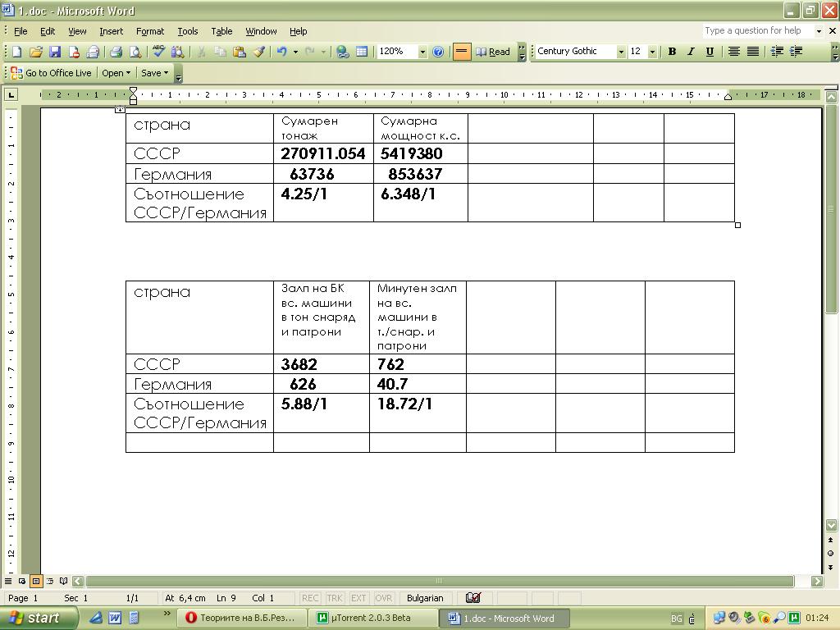Switch to Read layout view
840x630 pixels.
[x=492, y=52]
